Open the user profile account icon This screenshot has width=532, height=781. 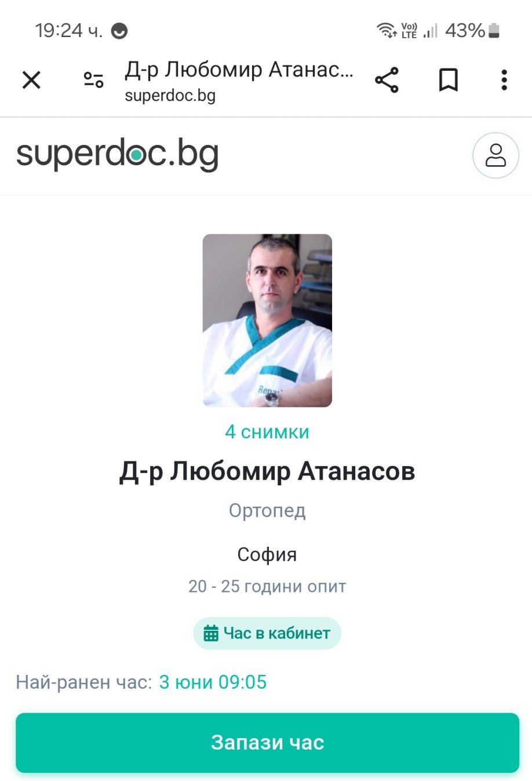click(x=495, y=155)
